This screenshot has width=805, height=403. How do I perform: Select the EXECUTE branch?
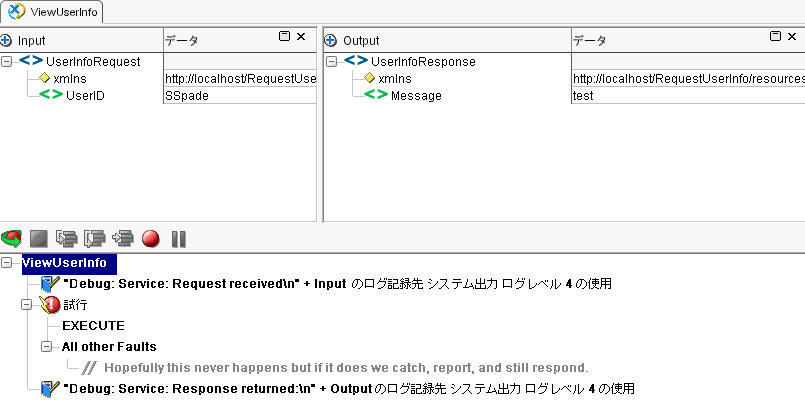click(93, 326)
